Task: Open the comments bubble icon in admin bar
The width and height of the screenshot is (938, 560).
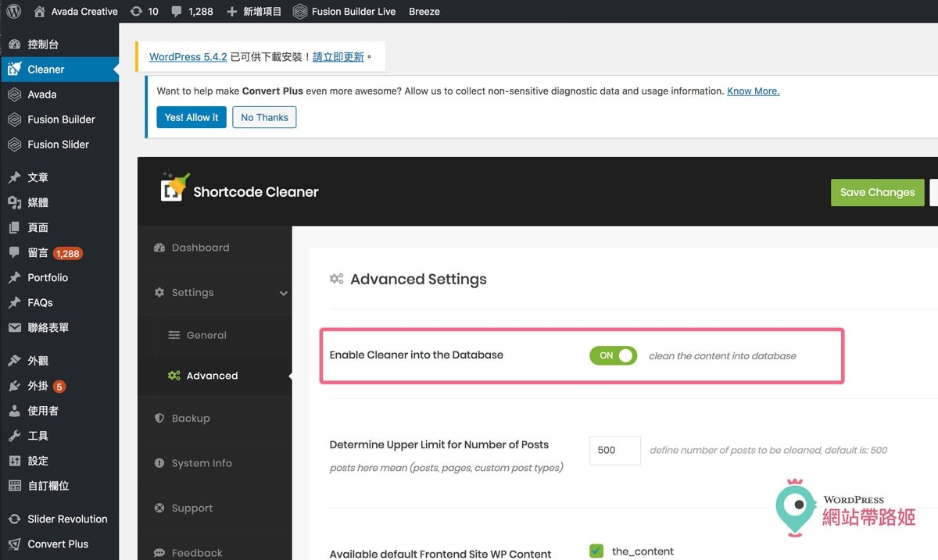Action: (x=177, y=12)
